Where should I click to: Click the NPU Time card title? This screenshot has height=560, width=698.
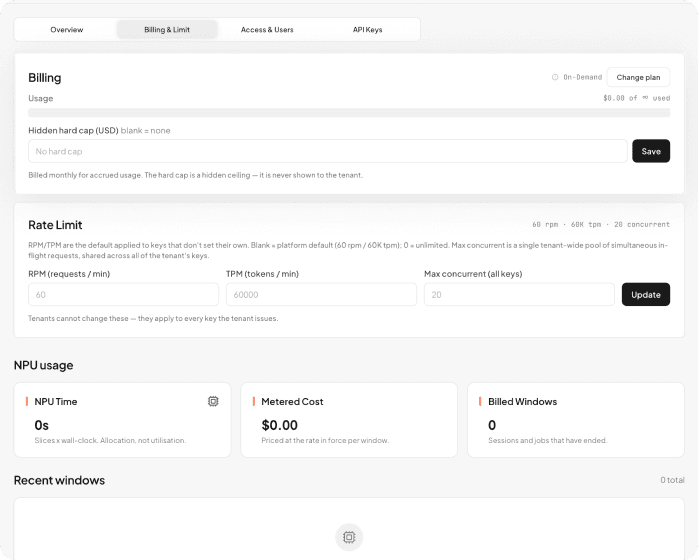pyautogui.click(x=56, y=402)
